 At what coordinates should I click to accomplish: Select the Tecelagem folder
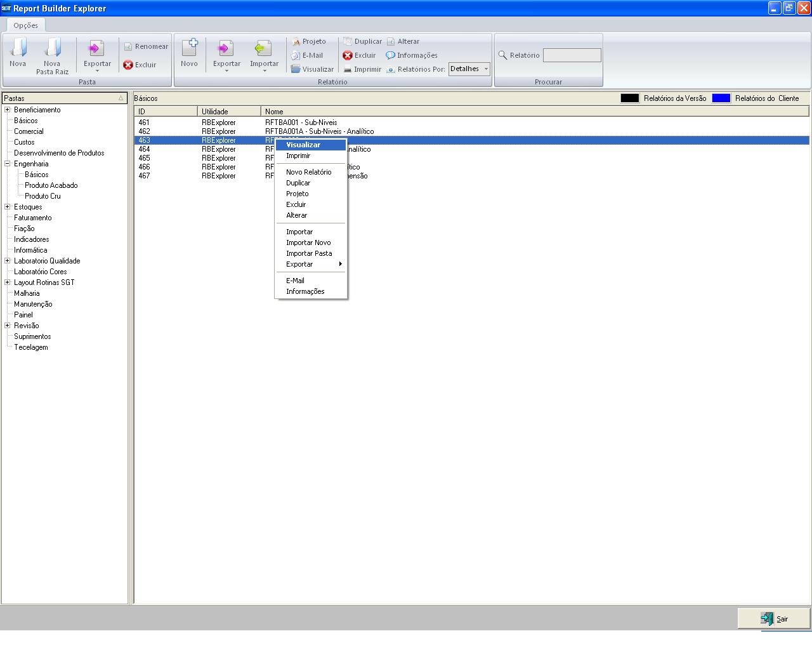[x=31, y=347]
